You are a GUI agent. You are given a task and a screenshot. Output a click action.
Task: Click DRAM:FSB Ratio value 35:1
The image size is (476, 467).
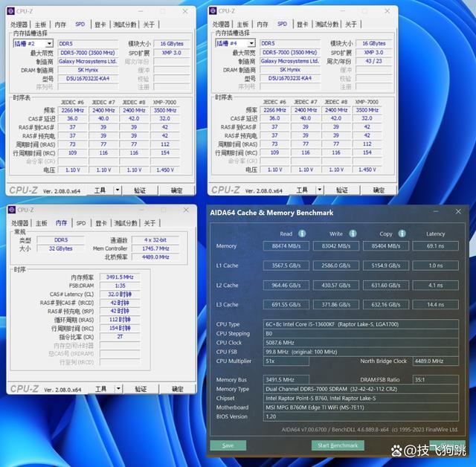tap(435, 379)
